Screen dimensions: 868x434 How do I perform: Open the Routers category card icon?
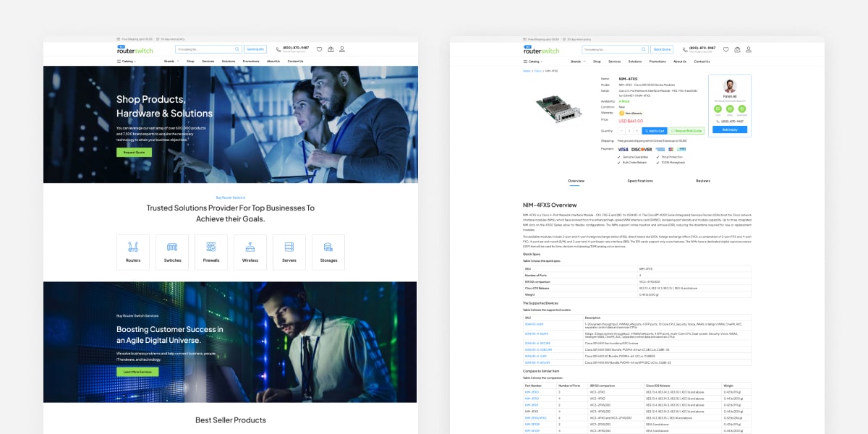point(133,247)
